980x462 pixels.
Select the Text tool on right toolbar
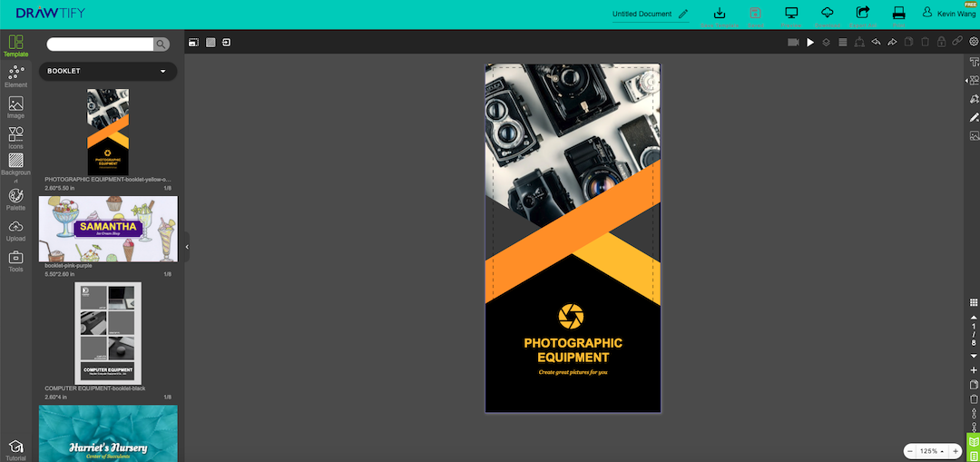point(974,63)
